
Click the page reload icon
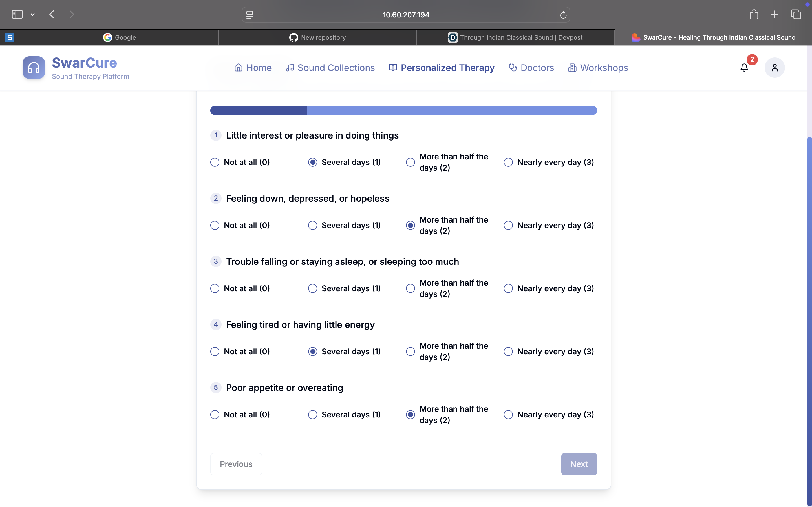563,15
